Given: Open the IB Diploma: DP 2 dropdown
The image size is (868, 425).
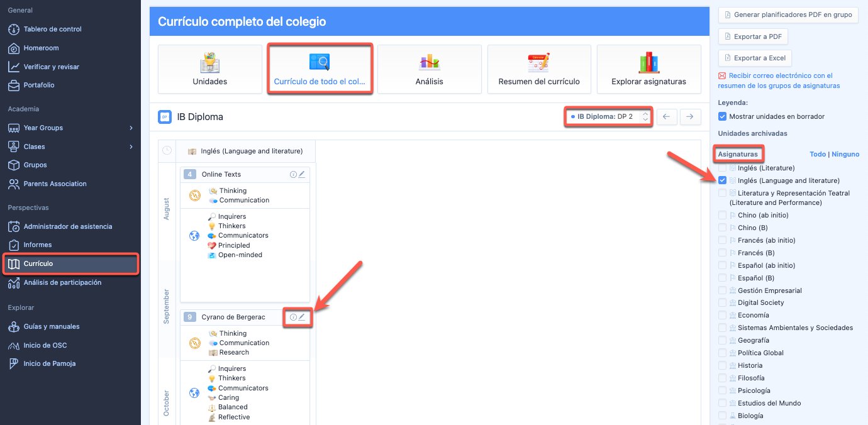Looking at the screenshot, I should click(x=608, y=117).
